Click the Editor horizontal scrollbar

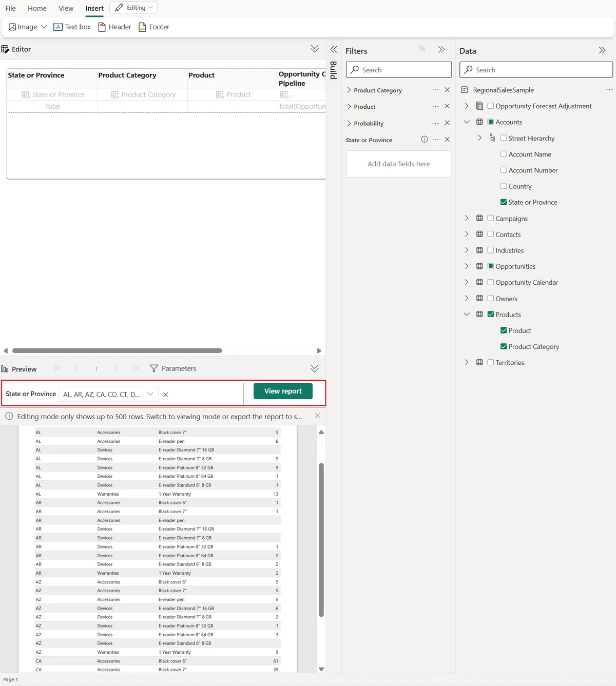[x=117, y=351]
